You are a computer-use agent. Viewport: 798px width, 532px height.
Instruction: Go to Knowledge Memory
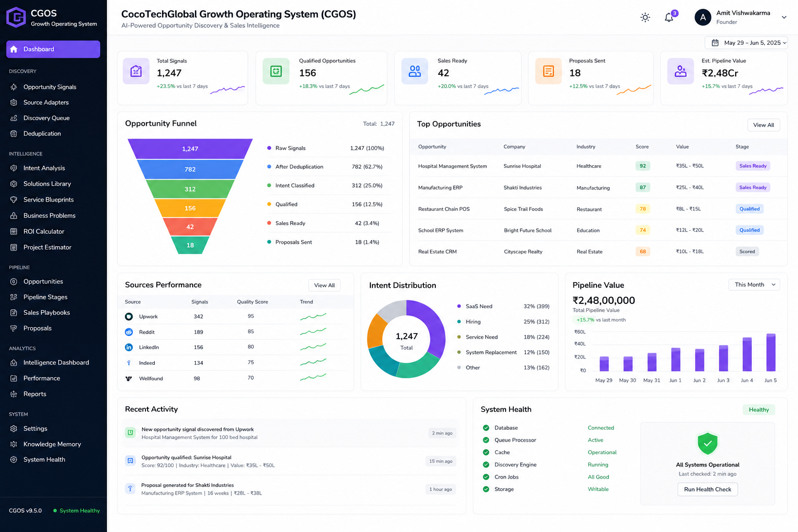53,444
